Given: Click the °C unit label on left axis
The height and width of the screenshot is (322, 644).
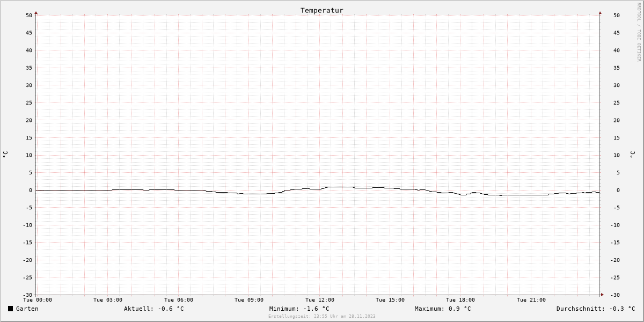Looking at the screenshot, I should (x=5, y=155).
